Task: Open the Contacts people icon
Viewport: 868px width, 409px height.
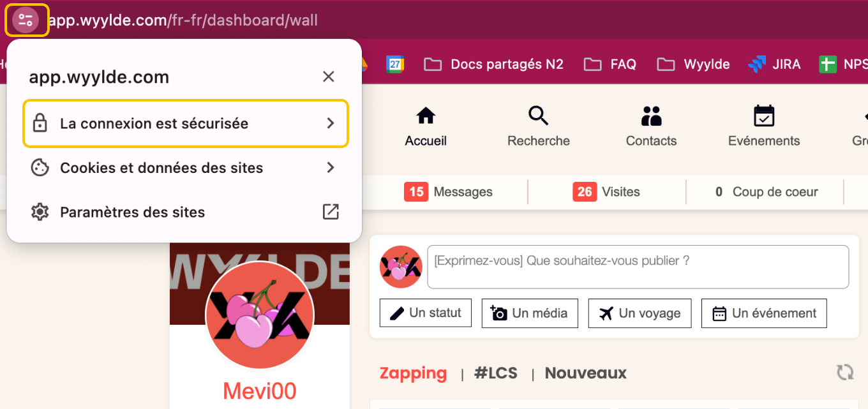Action: click(x=651, y=116)
